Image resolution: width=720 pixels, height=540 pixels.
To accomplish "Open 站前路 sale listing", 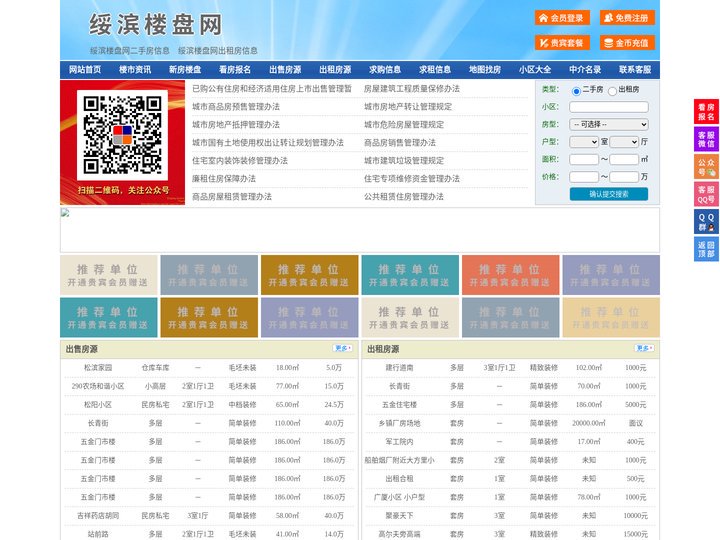I will click(98, 534).
